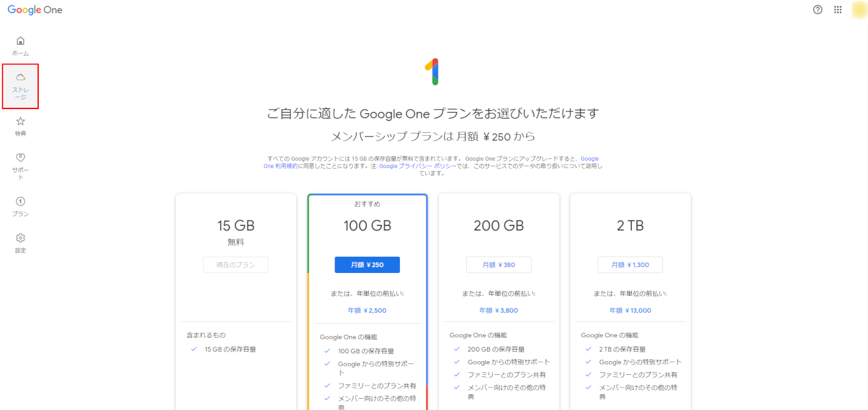This screenshot has height=410, width=868.
Task: Click the large Google One '1' logo
Action: 433,72
